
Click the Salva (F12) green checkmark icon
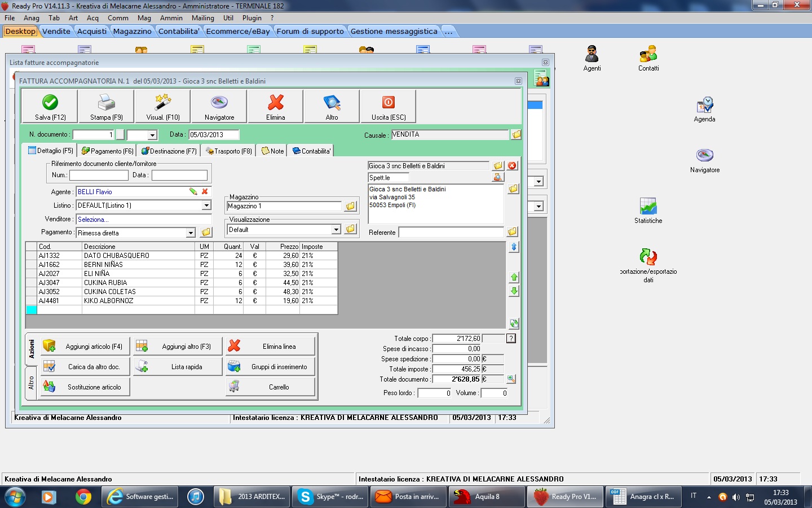50,103
